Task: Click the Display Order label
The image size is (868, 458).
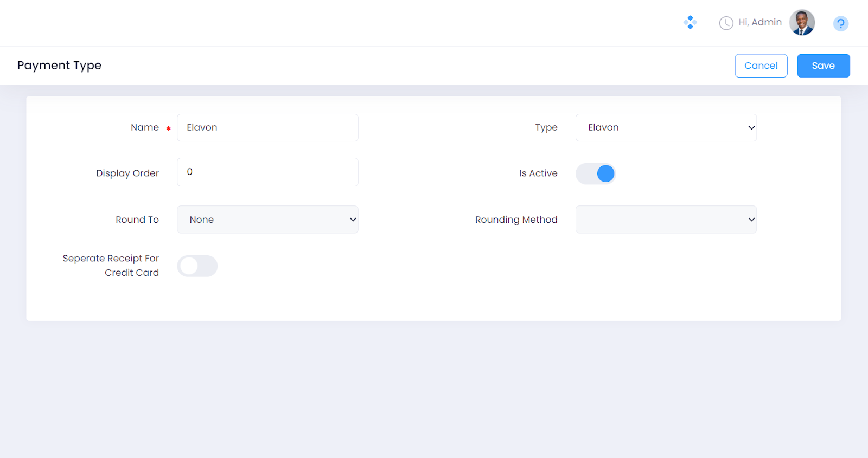Action: (127, 173)
